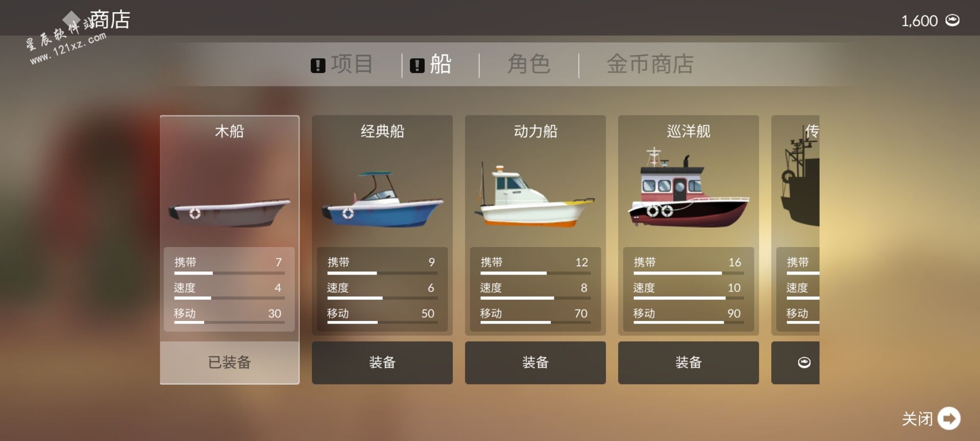The width and height of the screenshot is (980, 441).
Task: Switch to the 项目 tab
Action: coord(352,65)
